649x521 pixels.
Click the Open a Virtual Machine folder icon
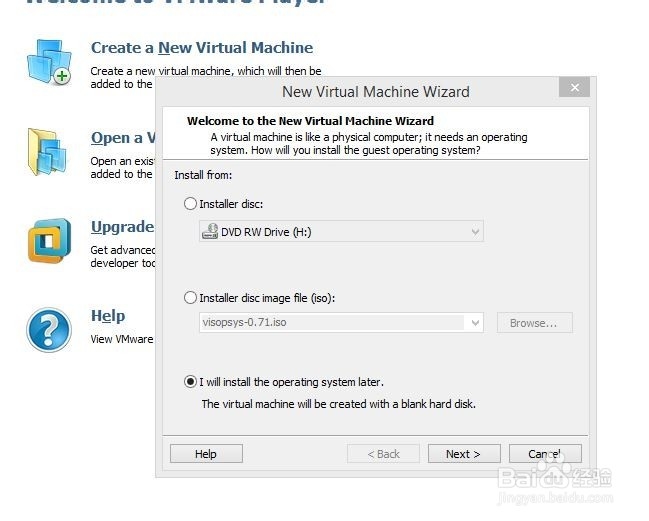(47, 152)
